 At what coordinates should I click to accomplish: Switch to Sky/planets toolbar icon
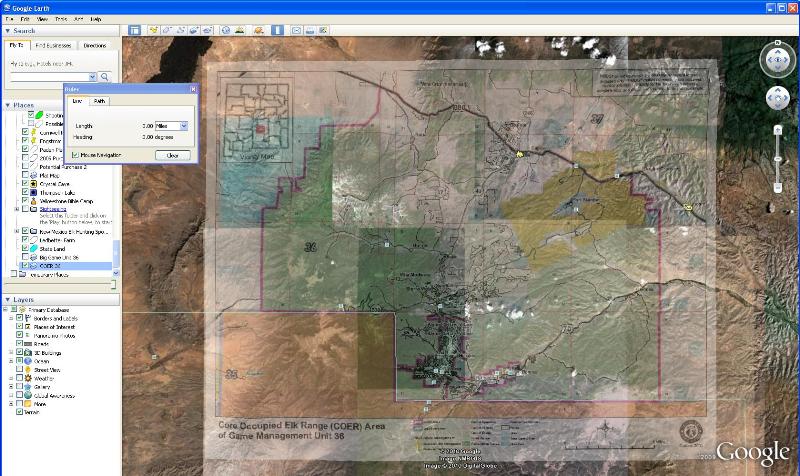click(x=259, y=31)
